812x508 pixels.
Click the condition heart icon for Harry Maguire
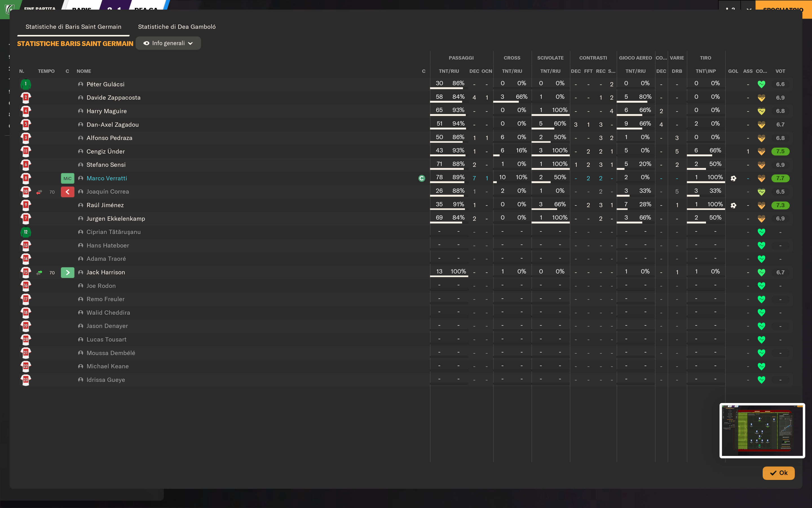(761, 111)
